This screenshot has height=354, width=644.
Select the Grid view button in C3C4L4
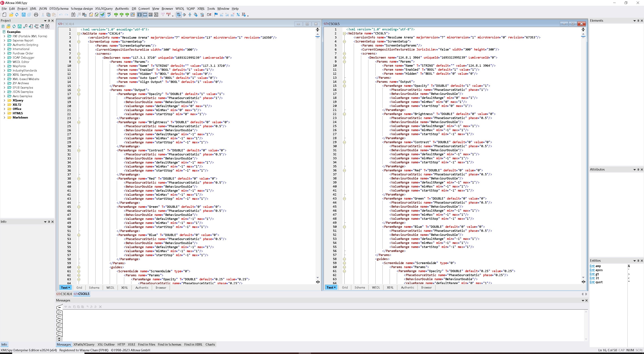click(79, 288)
